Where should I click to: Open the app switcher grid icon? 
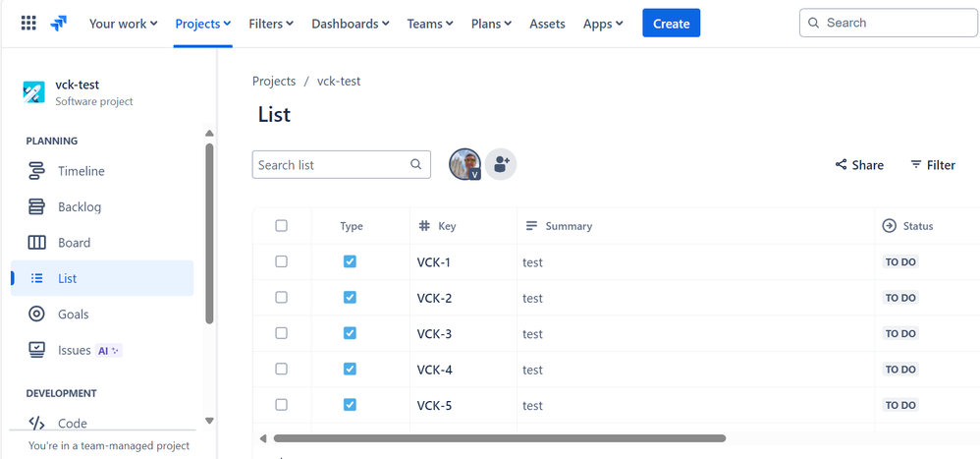(28, 23)
